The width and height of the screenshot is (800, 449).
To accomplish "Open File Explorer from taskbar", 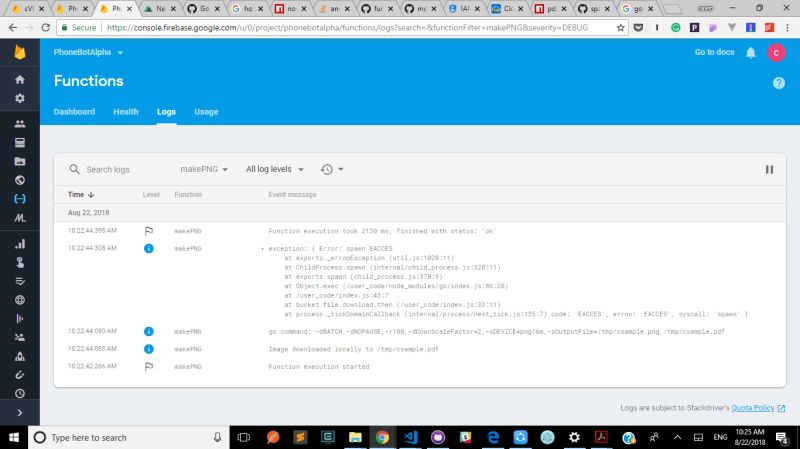I will coord(355,437).
